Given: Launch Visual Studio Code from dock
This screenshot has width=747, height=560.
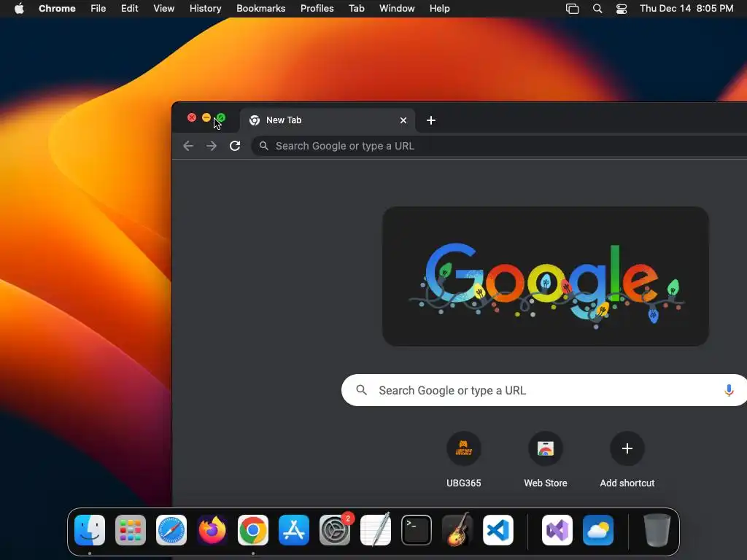Looking at the screenshot, I should [x=498, y=530].
